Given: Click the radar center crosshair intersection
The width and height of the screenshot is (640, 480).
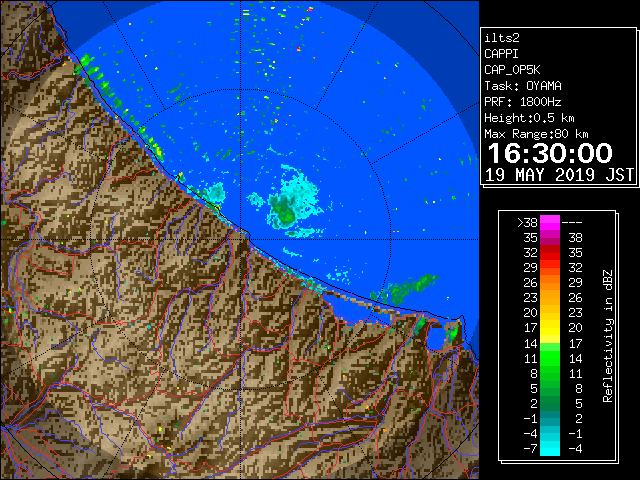Looking at the screenshot, I should click(240, 240).
